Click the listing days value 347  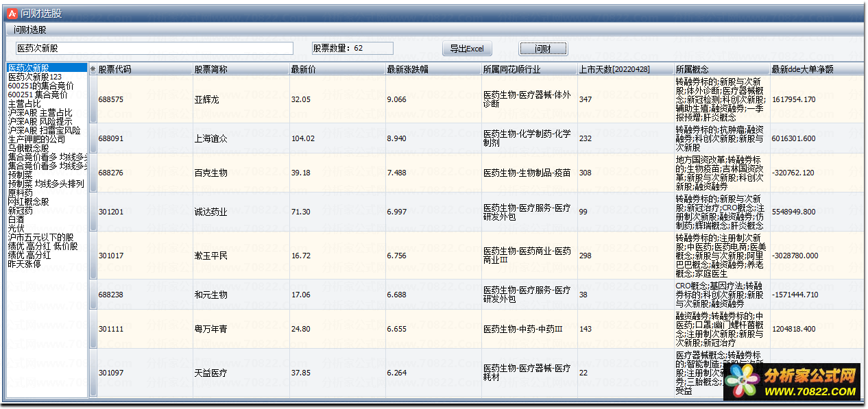585,99
